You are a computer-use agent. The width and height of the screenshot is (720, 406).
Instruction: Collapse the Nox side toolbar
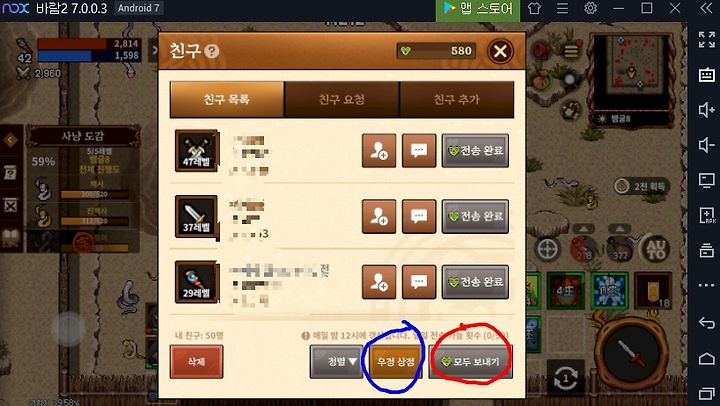pos(706,8)
